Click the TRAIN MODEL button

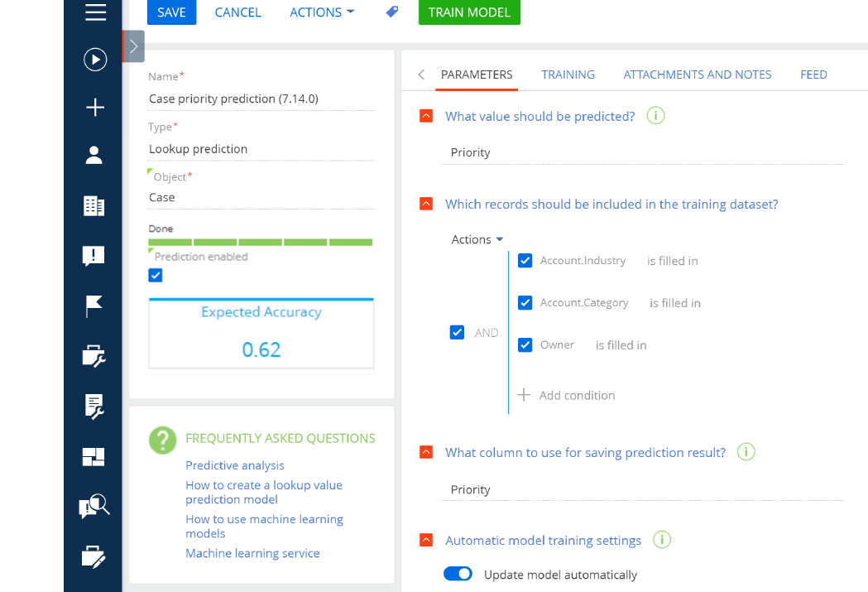469,12
